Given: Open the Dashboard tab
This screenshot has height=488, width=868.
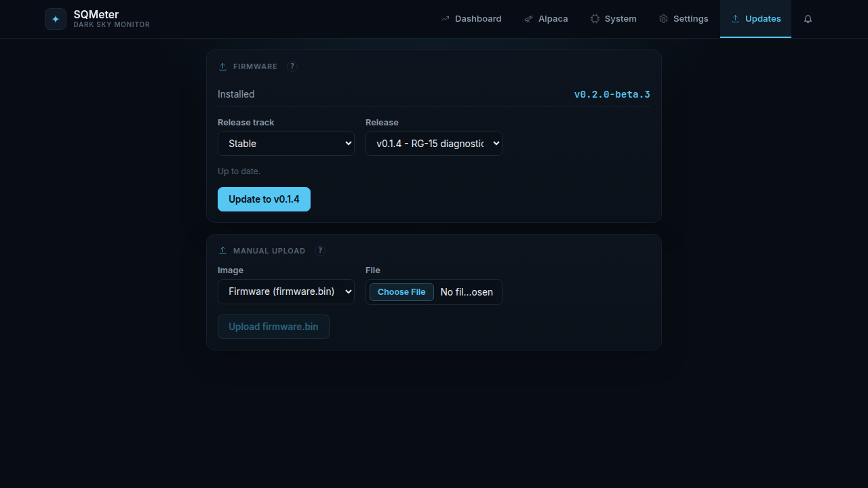Looking at the screenshot, I should tap(471, 19).
